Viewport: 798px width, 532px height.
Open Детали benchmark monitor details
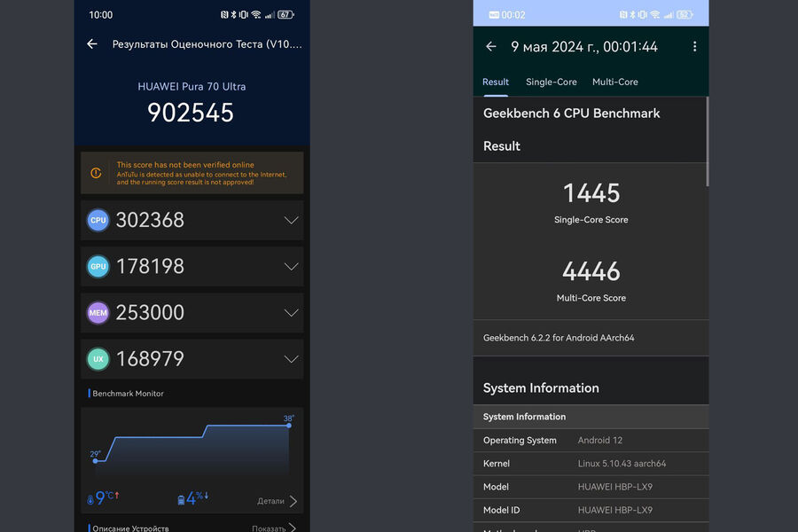pyautogui.click(x=277, y=501)
